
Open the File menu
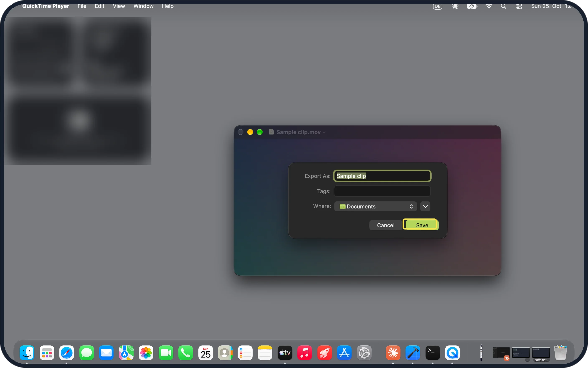pos(82,6)
